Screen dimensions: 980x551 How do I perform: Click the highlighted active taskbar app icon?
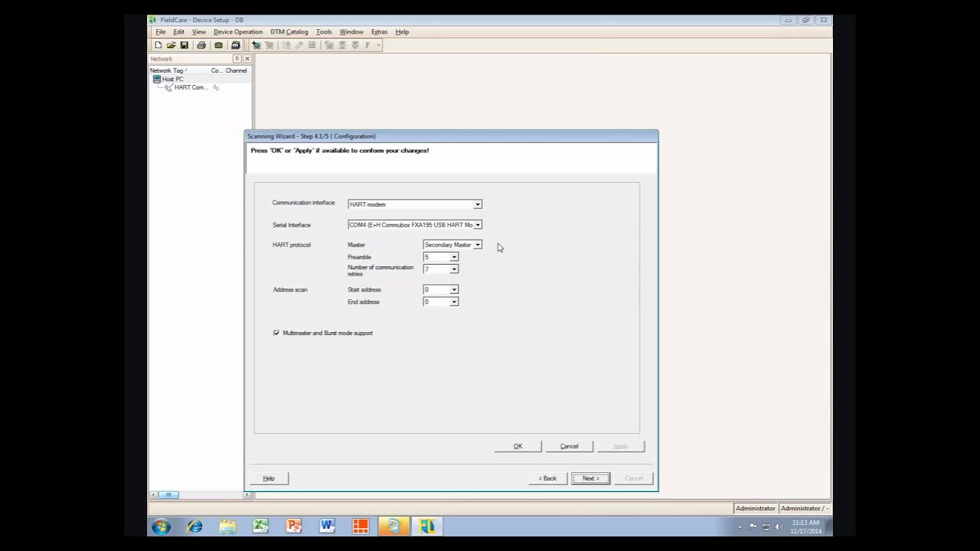coord(394,527)
